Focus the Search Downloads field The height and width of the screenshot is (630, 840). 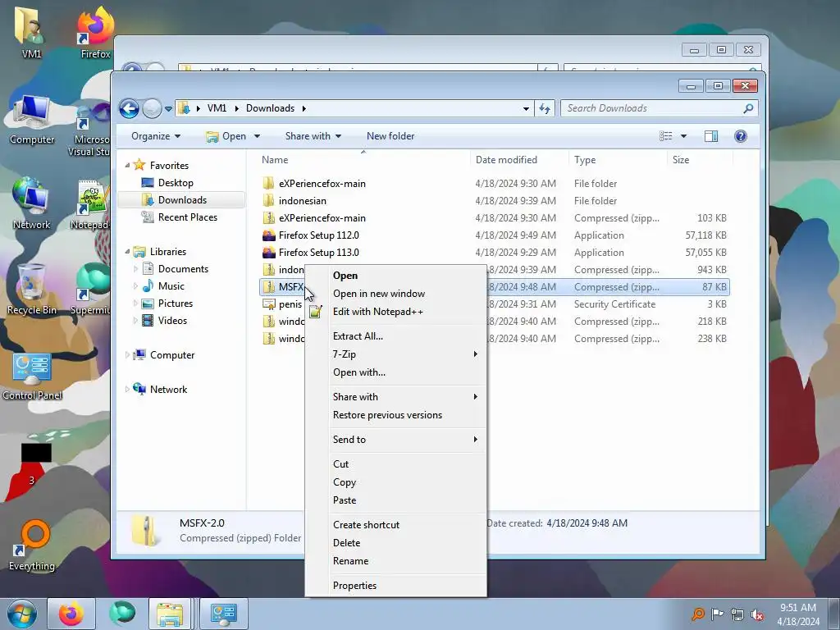pos(660,108)
